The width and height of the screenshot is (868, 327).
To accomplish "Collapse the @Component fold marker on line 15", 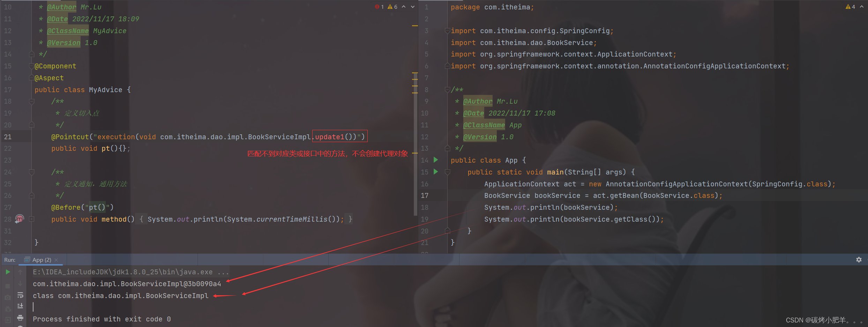I will tap(32, 66).
